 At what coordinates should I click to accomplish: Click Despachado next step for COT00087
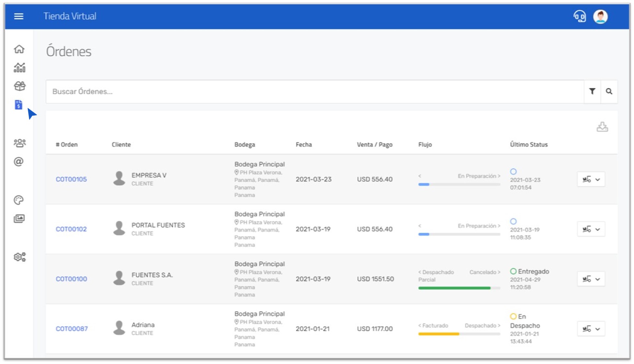click(x=482, y=325)
